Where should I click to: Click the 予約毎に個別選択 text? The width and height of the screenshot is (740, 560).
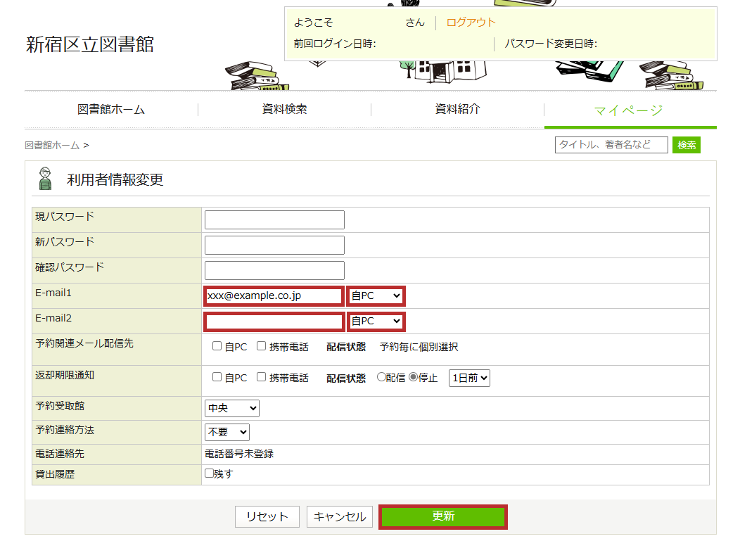point(419,347)
